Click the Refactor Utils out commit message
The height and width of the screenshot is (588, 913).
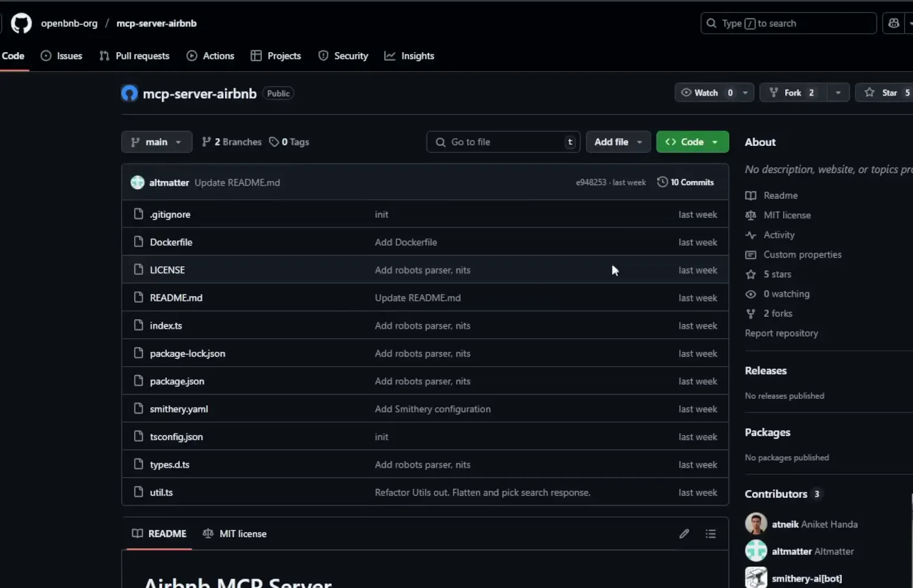483,492
